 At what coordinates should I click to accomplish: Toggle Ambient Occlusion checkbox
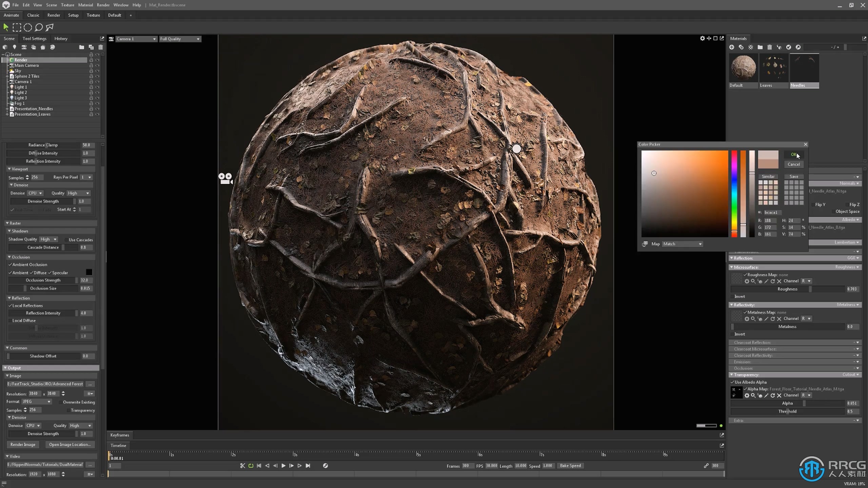pyautogui.click(x=10, y=265)
